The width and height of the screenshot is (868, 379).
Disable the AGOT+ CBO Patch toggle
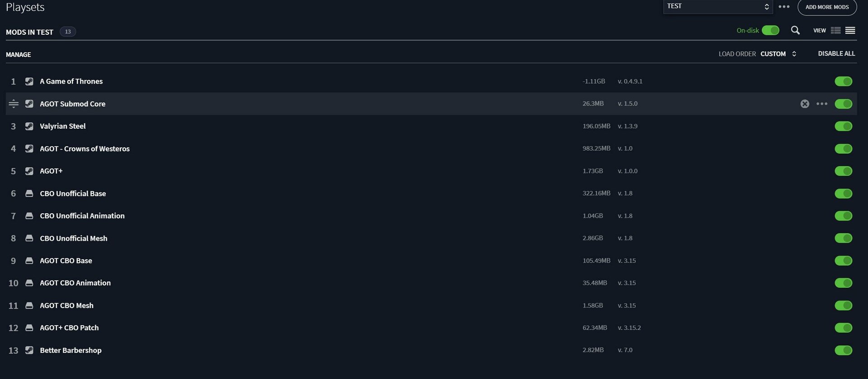click(x=843, y=328)
